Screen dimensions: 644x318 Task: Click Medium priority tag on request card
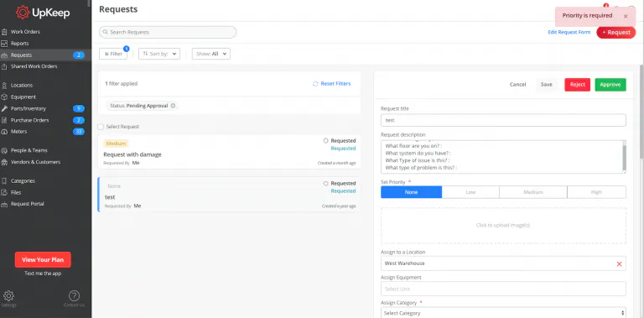[x=116, y=143]
